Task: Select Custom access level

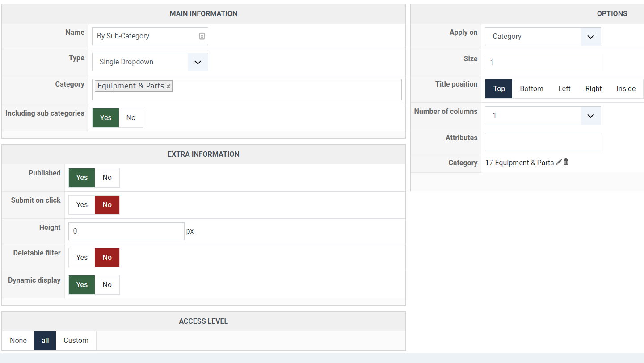Action: (76, 341)
